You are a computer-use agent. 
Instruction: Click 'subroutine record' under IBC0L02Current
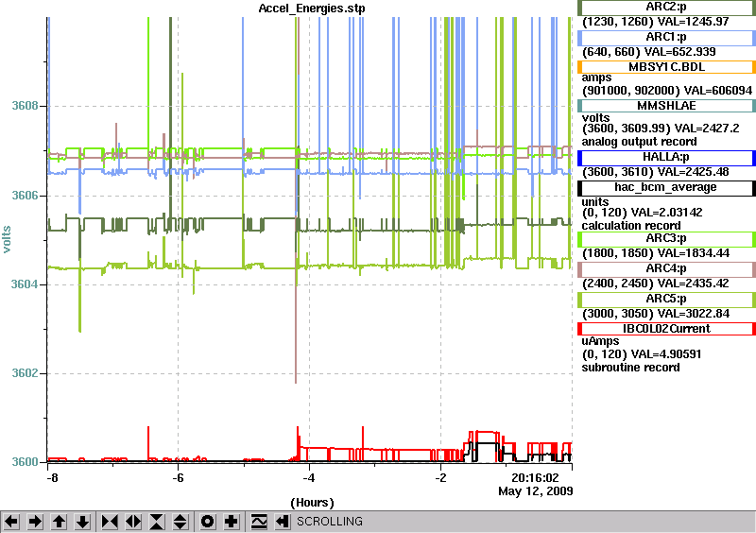click(x=631, y=368)
